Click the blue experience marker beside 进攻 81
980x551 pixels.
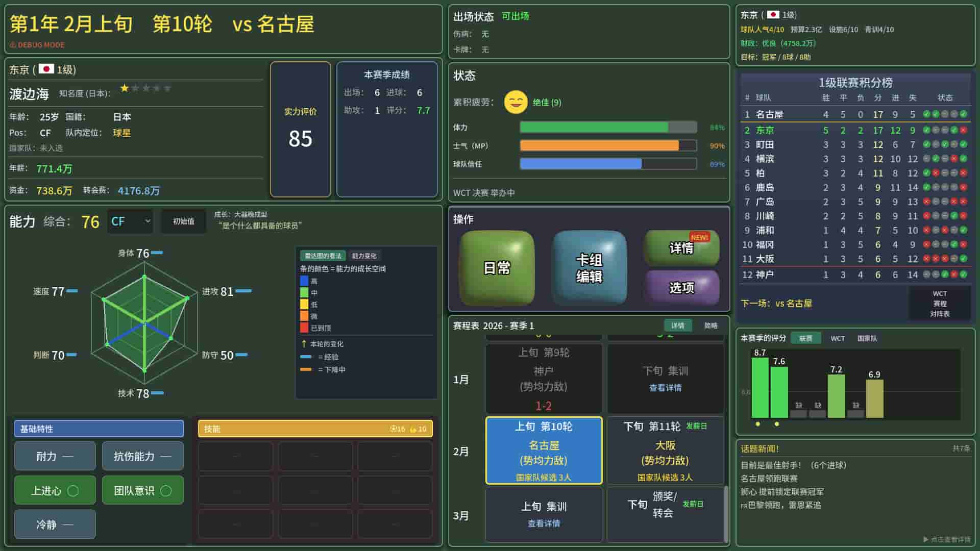[243, 291]
